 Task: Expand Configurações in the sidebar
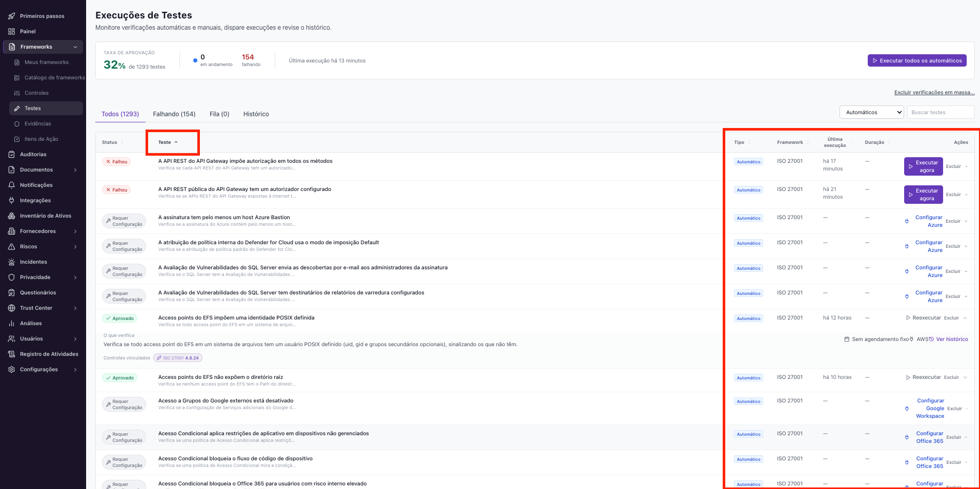(x=75, y=369)
